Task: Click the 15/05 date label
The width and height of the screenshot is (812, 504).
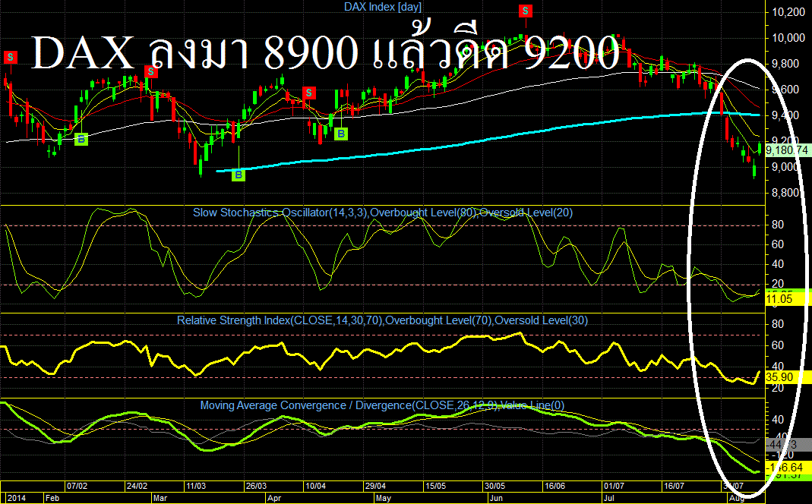Action: point(435,486)
